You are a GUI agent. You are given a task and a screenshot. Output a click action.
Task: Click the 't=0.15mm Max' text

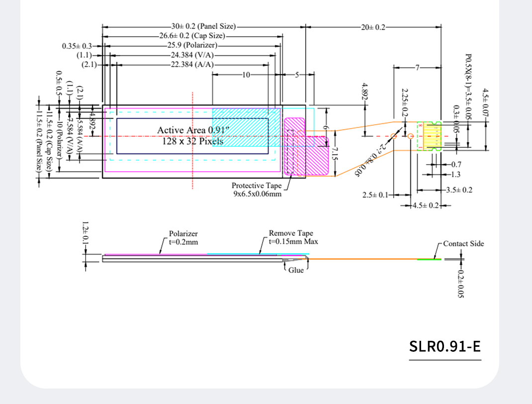(x=293, y=242)
